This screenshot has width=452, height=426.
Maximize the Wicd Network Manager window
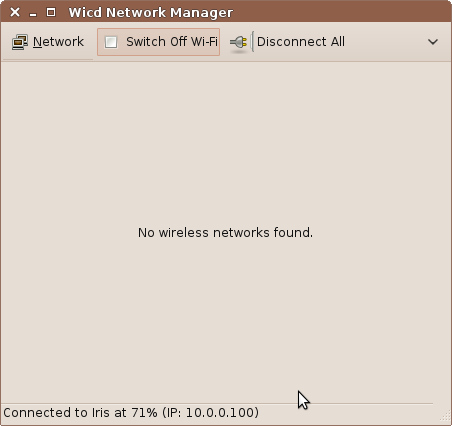[x=51, y=12]
